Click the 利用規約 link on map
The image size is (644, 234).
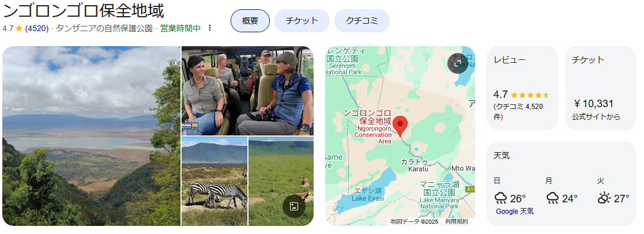tap(456, 222)
